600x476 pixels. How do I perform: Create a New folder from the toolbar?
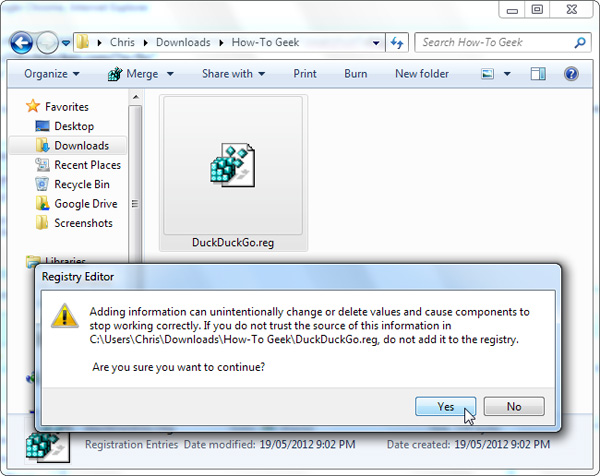pos(422,73)
